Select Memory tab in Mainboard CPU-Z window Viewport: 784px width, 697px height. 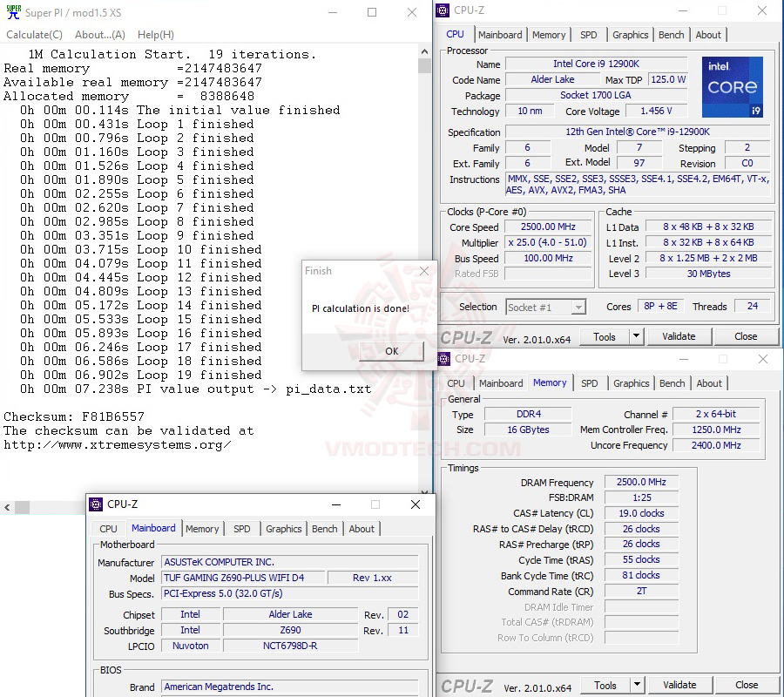[202, 529]
